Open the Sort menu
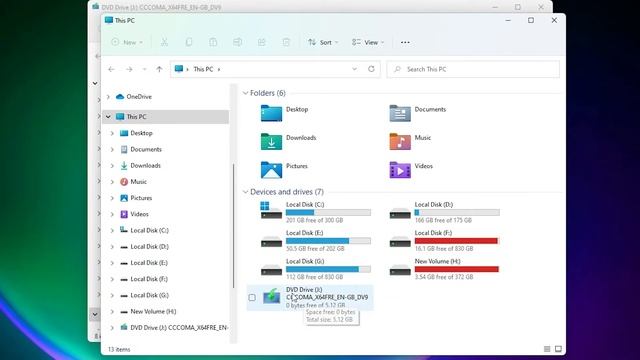The width and height of the screenshot is (640, 360). 323,42
